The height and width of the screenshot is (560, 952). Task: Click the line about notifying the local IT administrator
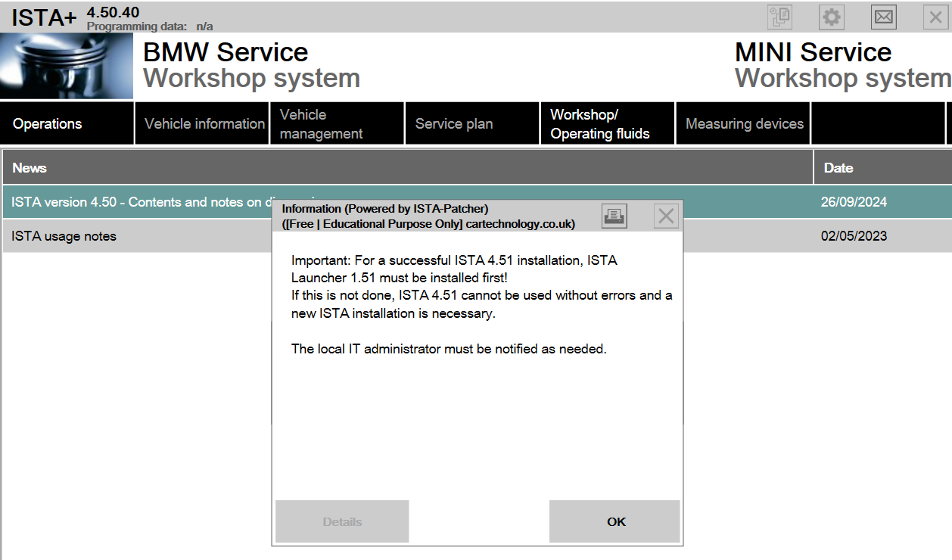(449, 350)
